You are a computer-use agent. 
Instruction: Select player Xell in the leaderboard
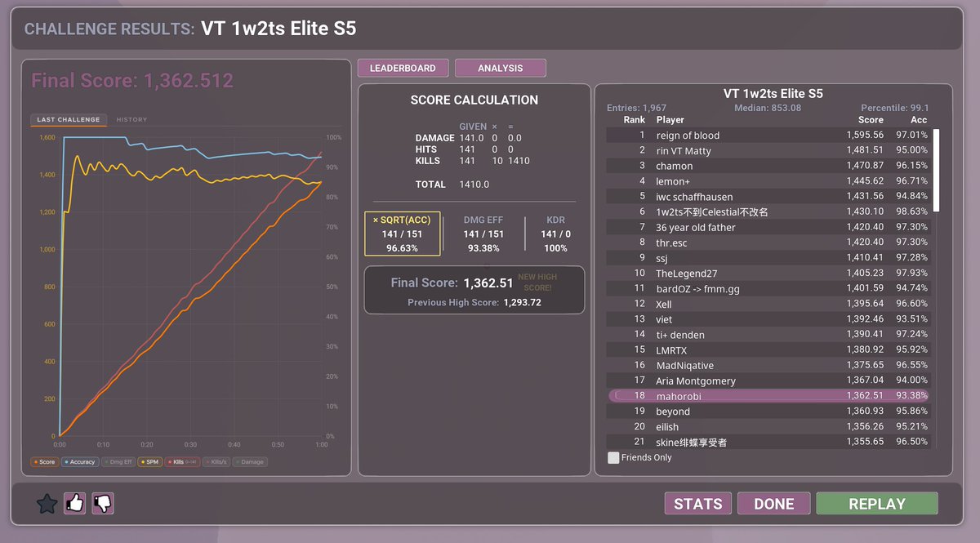770,304
